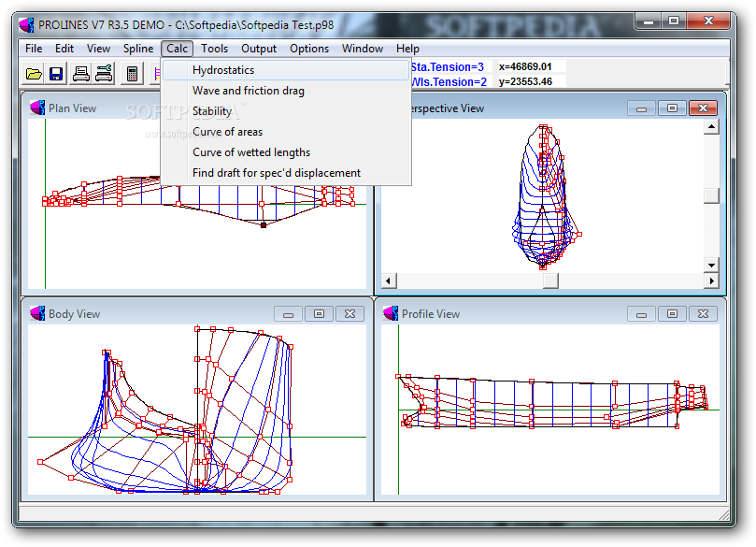Open the Spline menu
This screenshot has height=547, width=756.
[x=138, y=49]
